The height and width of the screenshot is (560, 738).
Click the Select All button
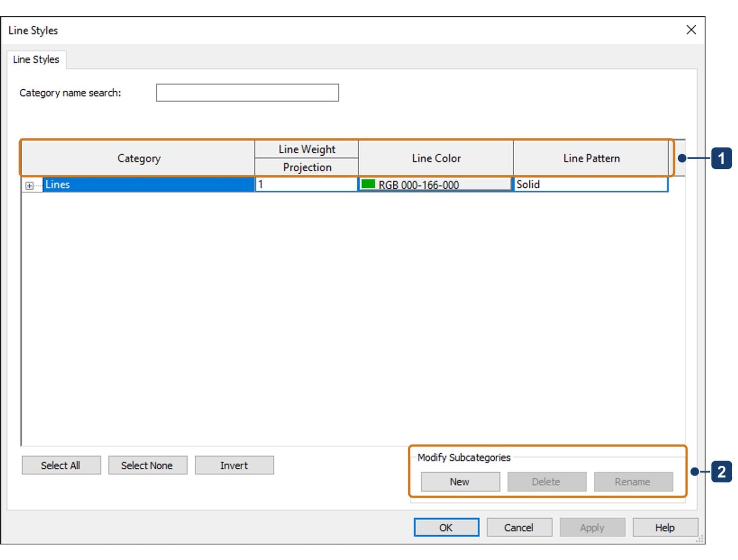pos(61,465)
